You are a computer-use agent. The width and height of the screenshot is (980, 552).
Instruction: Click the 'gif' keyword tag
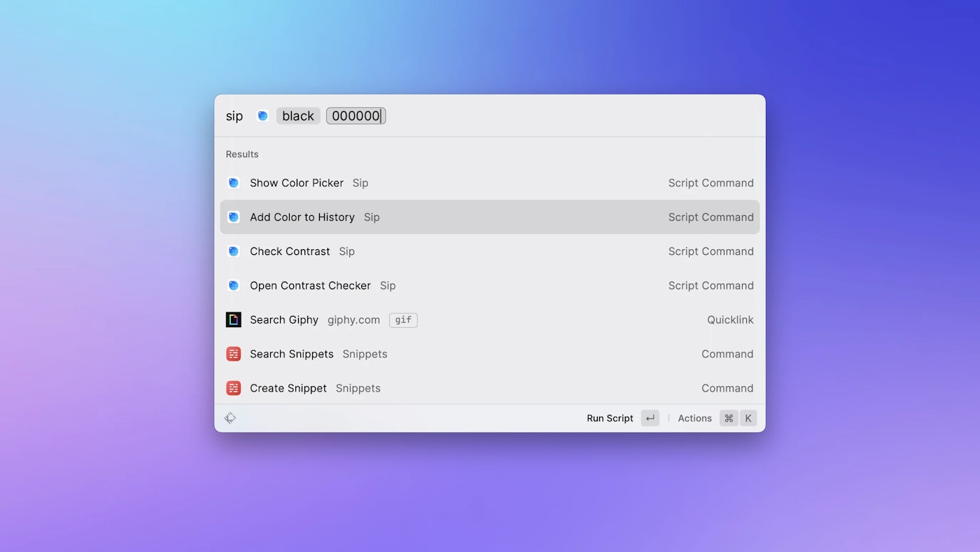403,320
